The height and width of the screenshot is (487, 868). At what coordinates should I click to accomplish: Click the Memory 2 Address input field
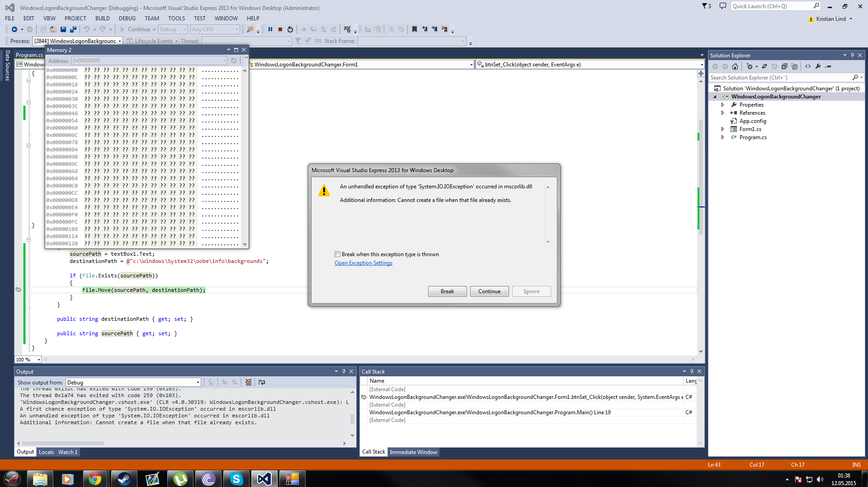click(149, 61)
